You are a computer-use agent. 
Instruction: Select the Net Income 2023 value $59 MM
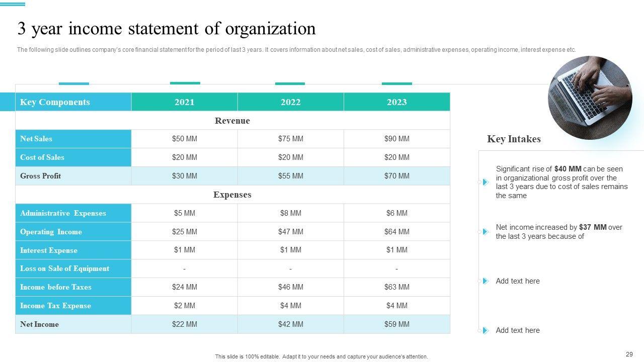pyautogui.click(x=396, y=324)
